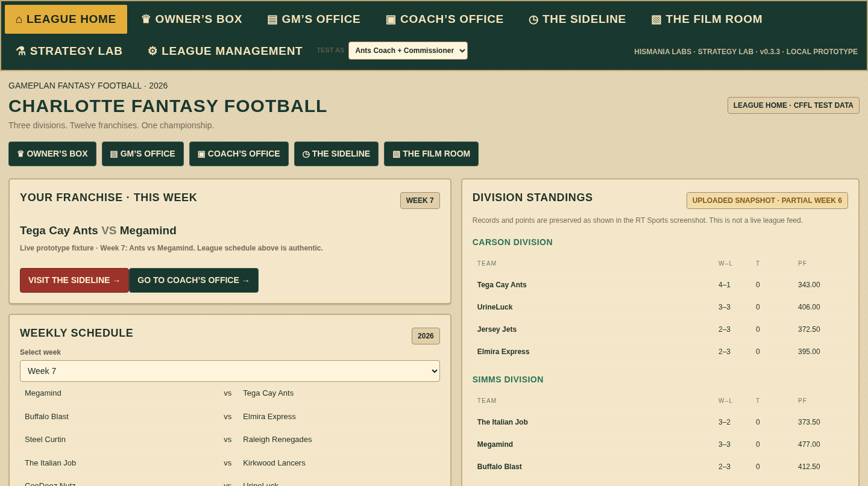The image size is (868, 486).
Task: Open The Sideline shortcut button below the title
Action: pos(336,154)
